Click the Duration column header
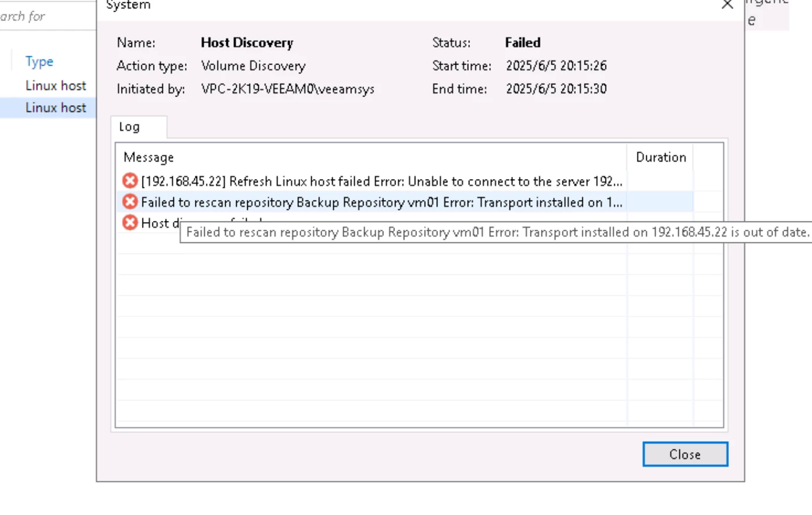The image size is (812, 515). coord(660,157)
